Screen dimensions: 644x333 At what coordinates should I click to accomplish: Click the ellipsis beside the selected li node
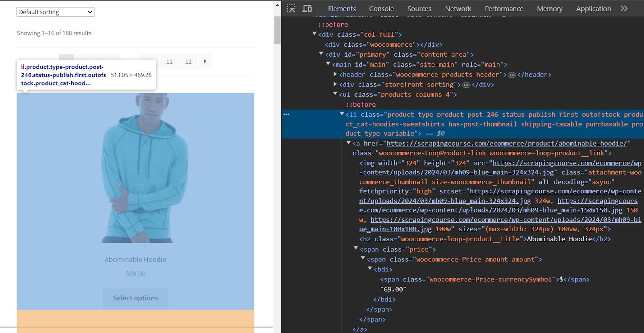pos(286,114)
